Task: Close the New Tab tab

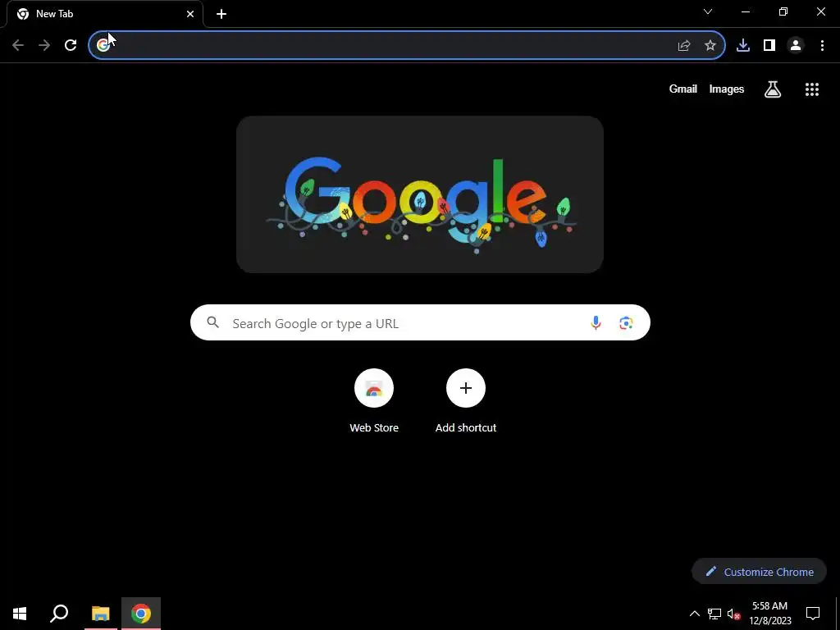Action: pyautogui.click(x=190, y=14)
